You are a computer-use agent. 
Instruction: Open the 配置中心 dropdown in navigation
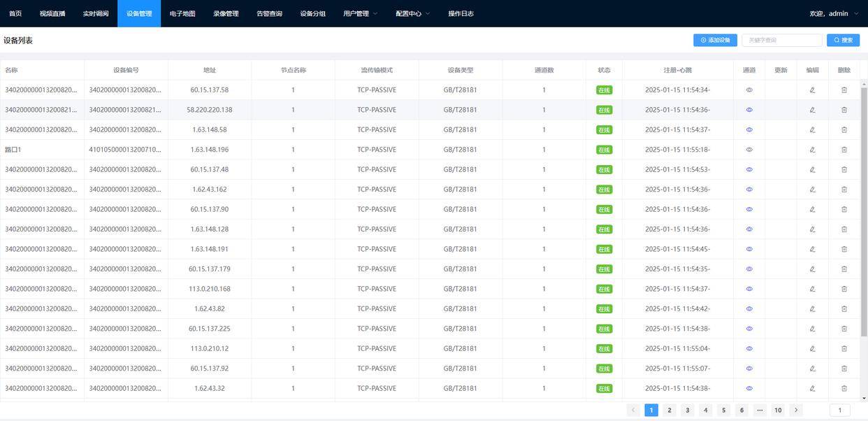412,13
